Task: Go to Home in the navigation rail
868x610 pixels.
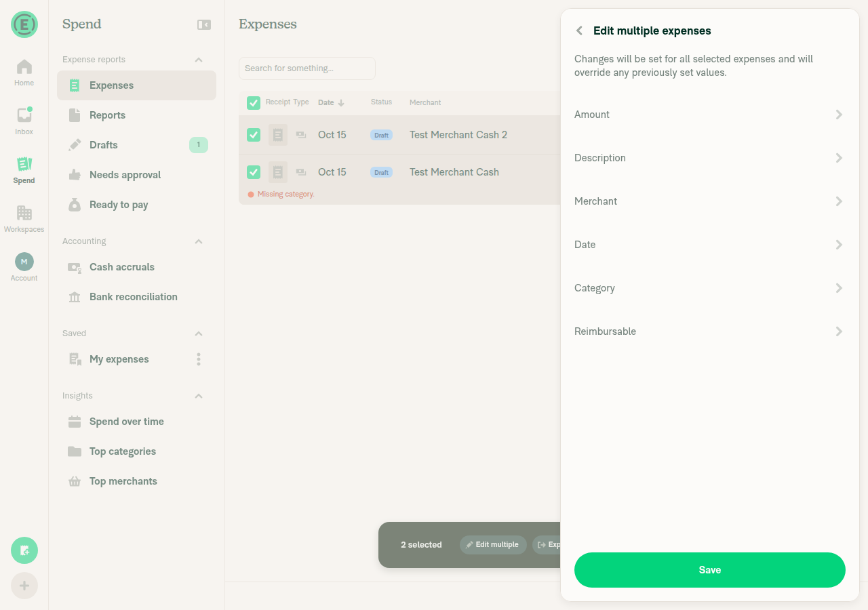Action: coord(24,73)
